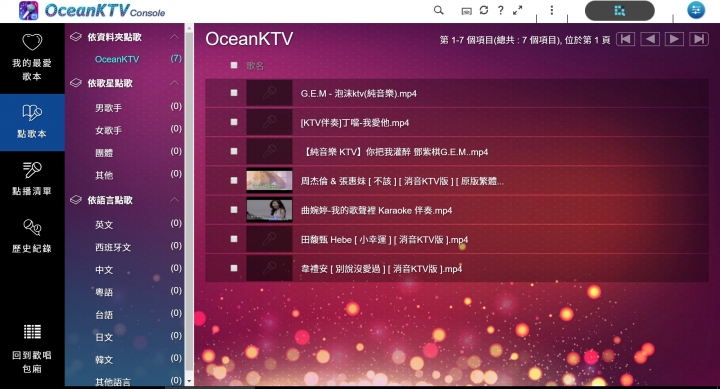The height and width of the screenshot is (389, 720).
Task: Click placeholder thumbnail of 田馥甄 Hebe 小幸運
Action: (269, 239)
